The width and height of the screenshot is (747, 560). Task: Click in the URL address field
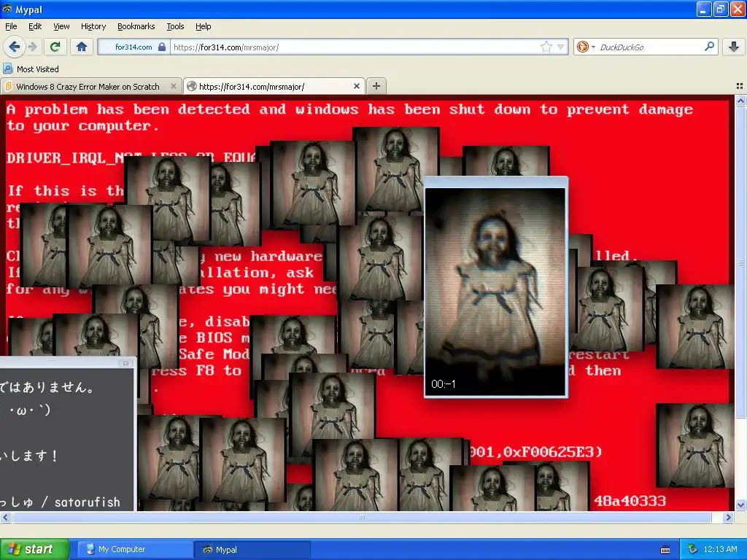(355, 47)
